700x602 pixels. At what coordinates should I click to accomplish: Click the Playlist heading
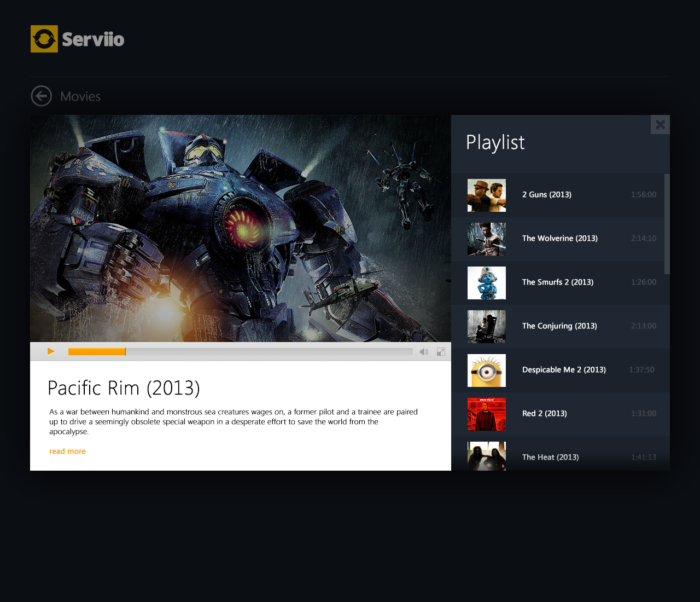click(495, 143)
